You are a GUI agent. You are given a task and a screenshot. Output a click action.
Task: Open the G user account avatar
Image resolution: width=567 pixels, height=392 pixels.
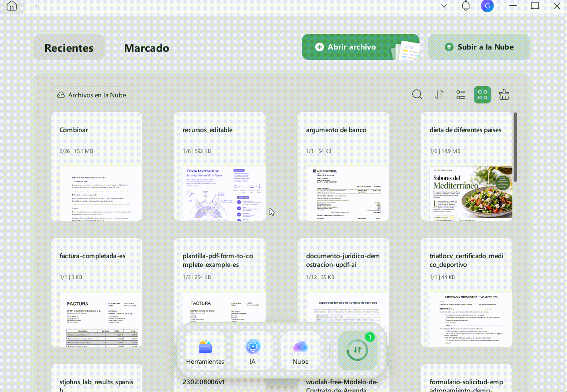487,6
